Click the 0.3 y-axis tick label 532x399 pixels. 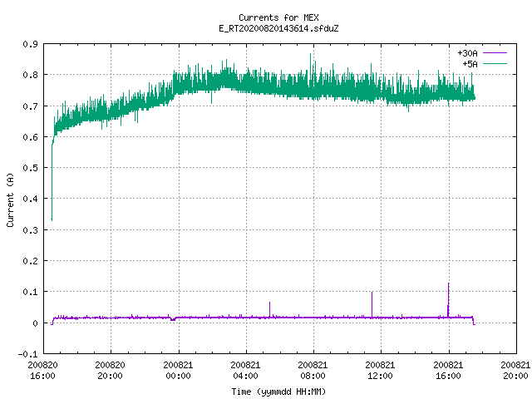pyautogui.click(x=30, y=230)
